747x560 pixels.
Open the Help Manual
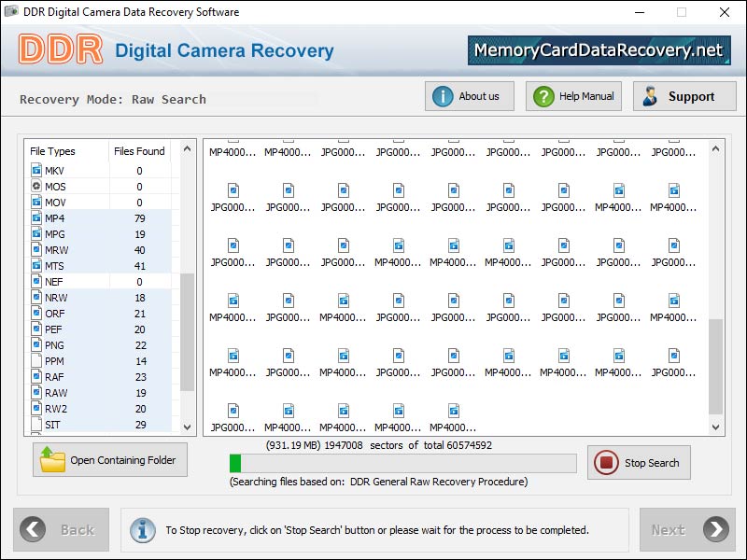tap(573, 96)
